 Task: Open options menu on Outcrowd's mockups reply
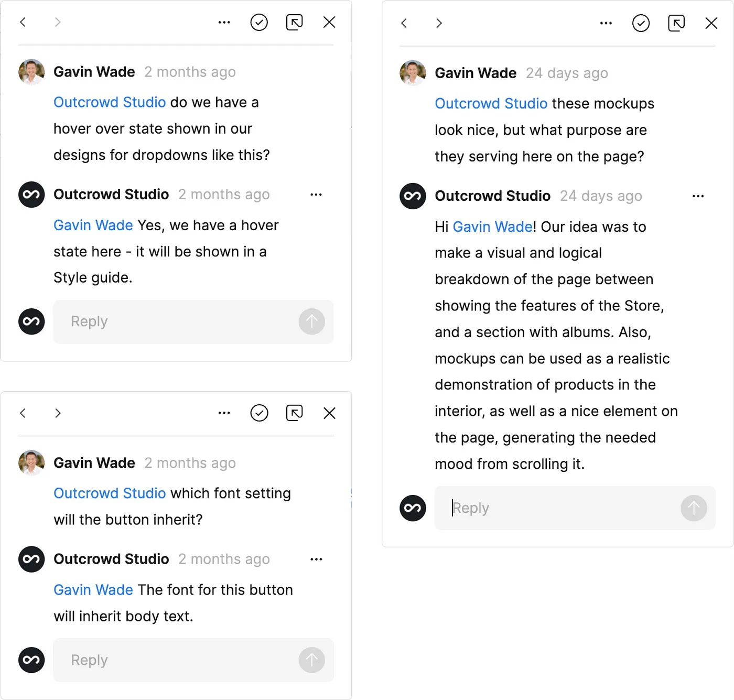coord(697,197)
